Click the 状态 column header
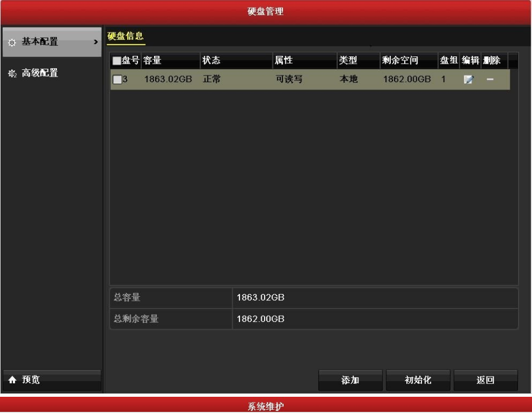Screen dimensions: 532x413 [212, 61]
